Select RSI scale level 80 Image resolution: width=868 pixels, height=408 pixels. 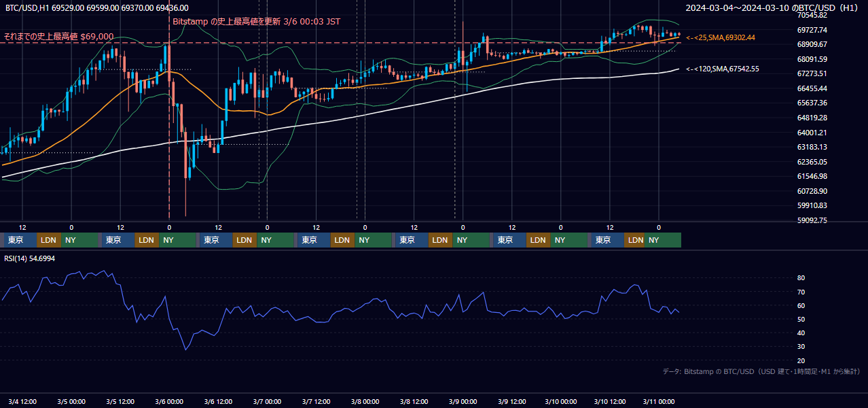[801, 278]
